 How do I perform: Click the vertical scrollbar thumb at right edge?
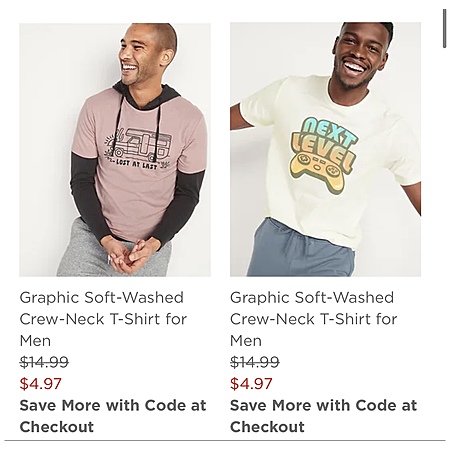[x=444, y=29]
